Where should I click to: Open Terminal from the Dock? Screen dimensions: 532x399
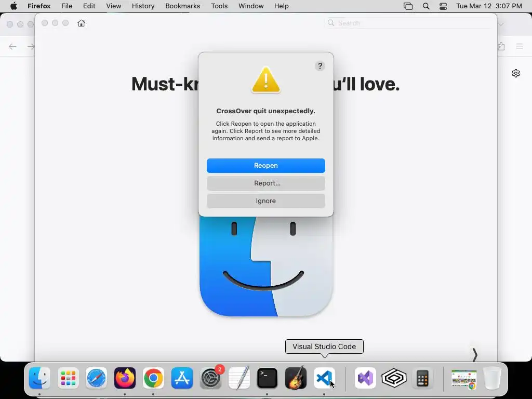(x=268, y=378)
